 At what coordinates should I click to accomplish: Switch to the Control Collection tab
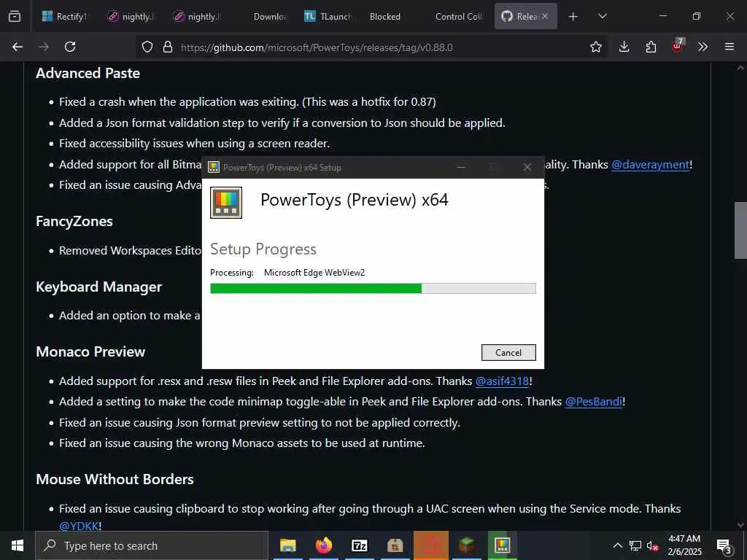tap(460, 17)
